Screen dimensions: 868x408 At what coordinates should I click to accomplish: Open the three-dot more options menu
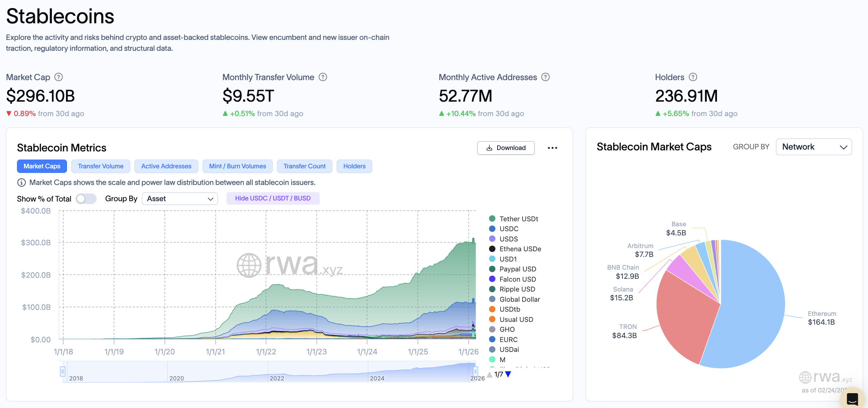(x=552, y=148)
